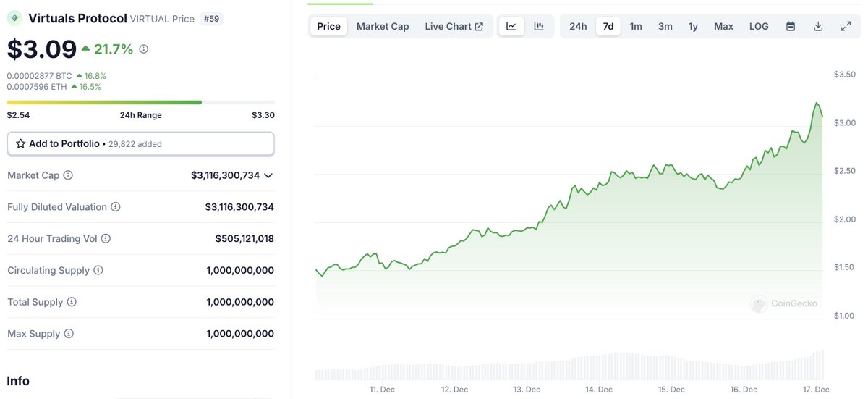Click the price peak near 17. Dec
Screen dimensions: 868x399
click(x=817, y=104)
